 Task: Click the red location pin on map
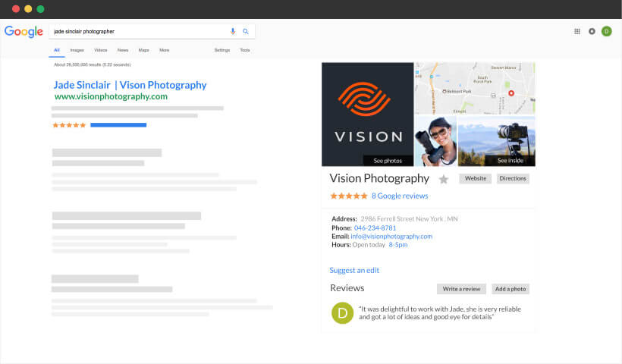[511, 93]
